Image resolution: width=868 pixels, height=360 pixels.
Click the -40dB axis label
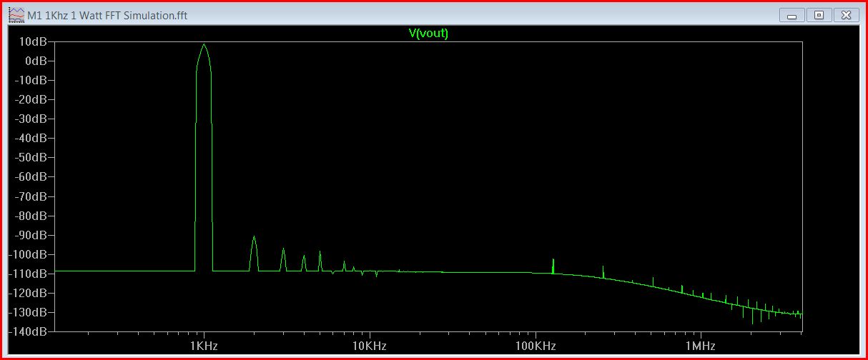point(31,138)
